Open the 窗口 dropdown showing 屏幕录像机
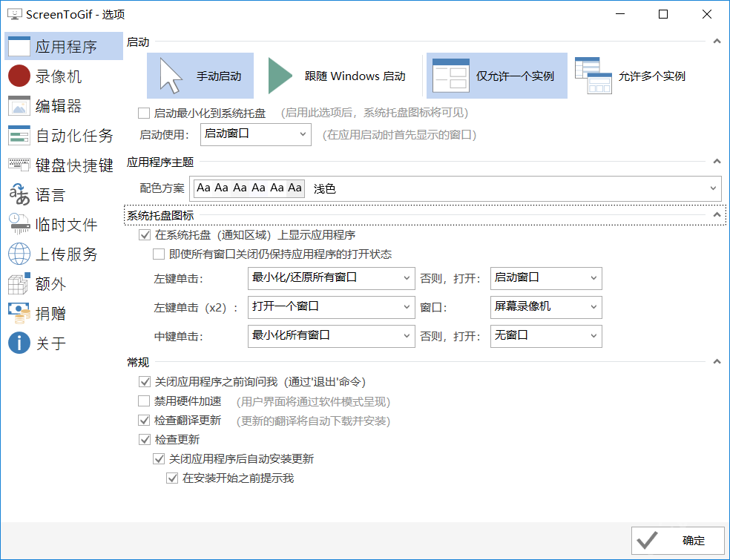The width and height of the screenshot is (730, 560). click(x=546, y=307)
